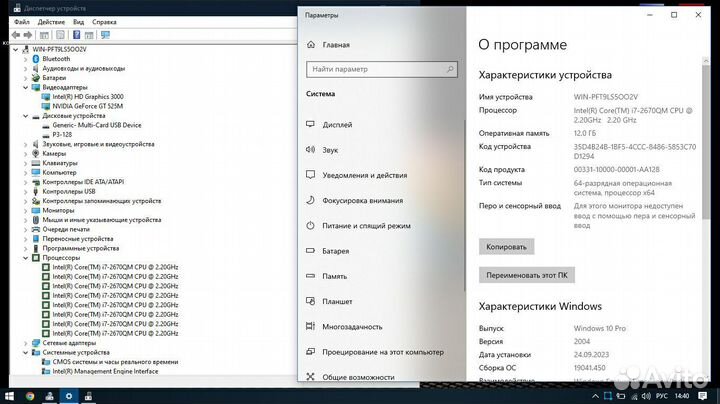
Task: Collapse the Процессоры tree node
Action: click(27, 258)
